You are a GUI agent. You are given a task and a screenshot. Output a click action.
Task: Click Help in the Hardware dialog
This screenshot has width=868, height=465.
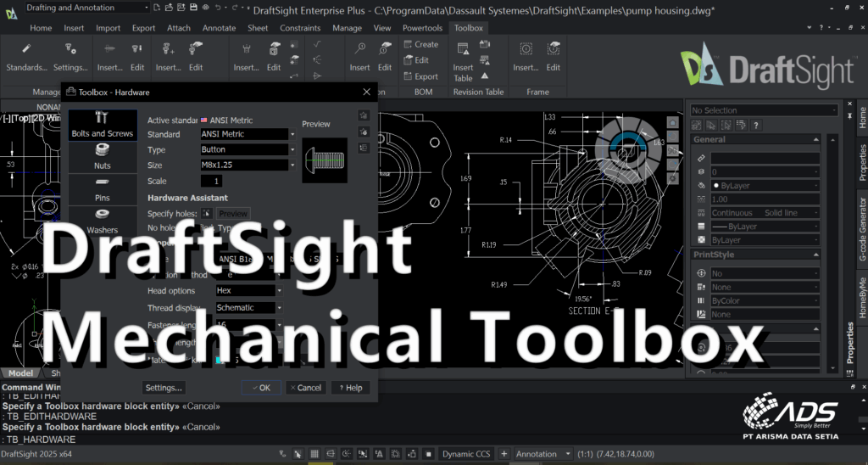(350, 388)
